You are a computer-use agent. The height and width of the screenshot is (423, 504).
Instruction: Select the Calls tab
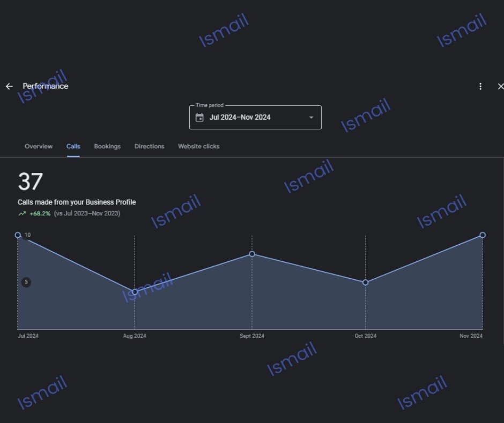tap(73, 147)
